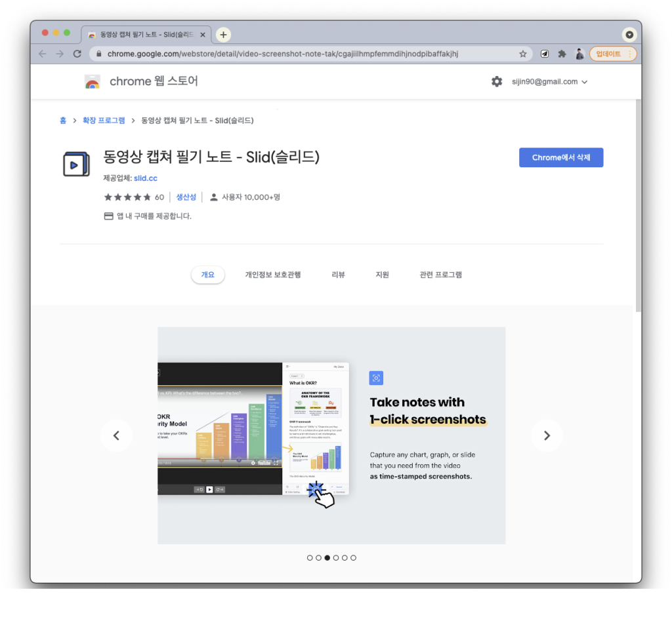Select the fifth carousel dot
This screenshot has width=672, height=623.
pyautogui.click(x=345, y=558)
